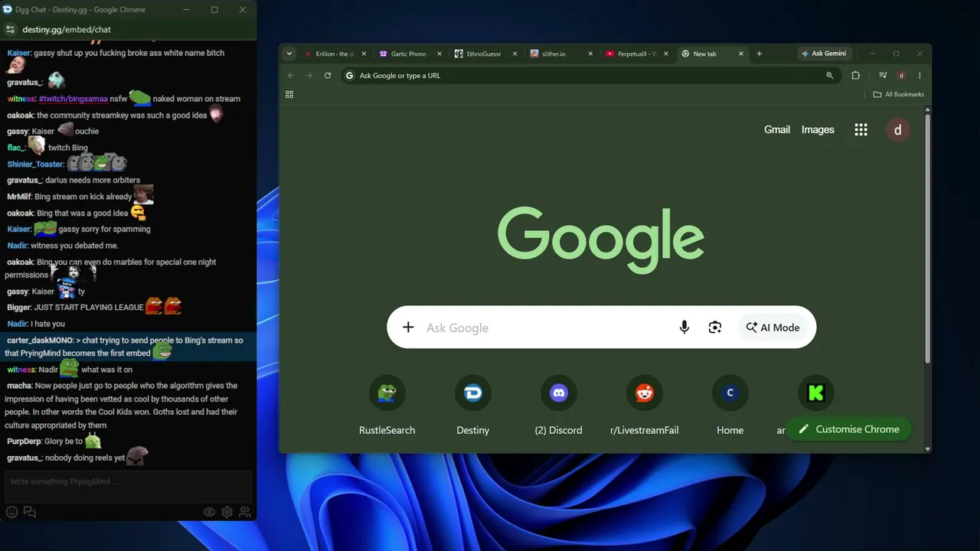
Task: Open the Chrome three-dot menu
Action: pyautogui.click(x=920, y=76)
